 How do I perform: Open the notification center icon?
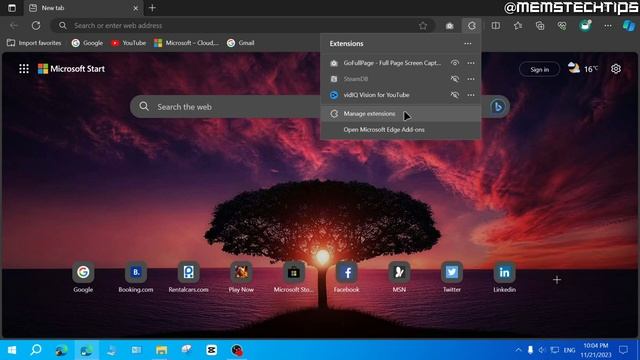[x=623, y=350]
